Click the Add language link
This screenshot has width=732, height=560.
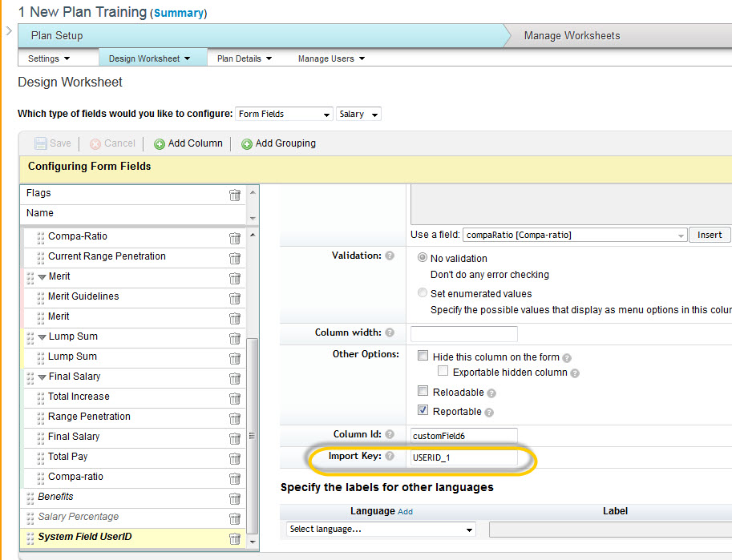point(405,511)
